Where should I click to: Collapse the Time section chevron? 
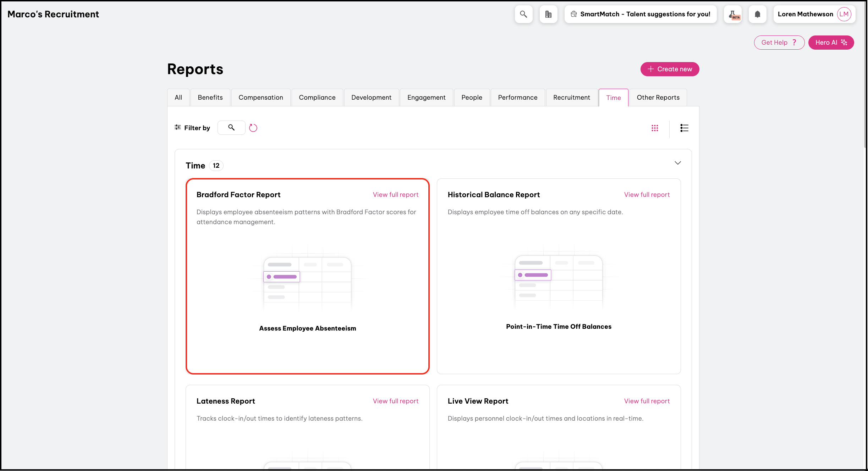678,163
